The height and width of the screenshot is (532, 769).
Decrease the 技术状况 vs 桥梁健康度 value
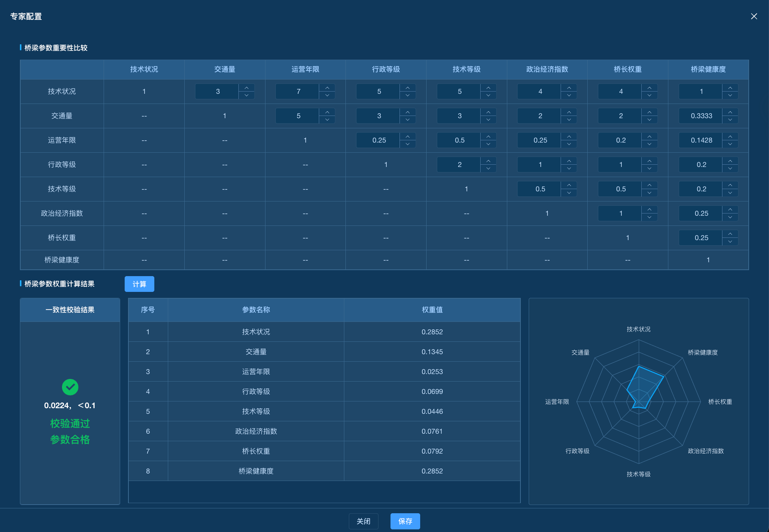(x=730, y=95)
